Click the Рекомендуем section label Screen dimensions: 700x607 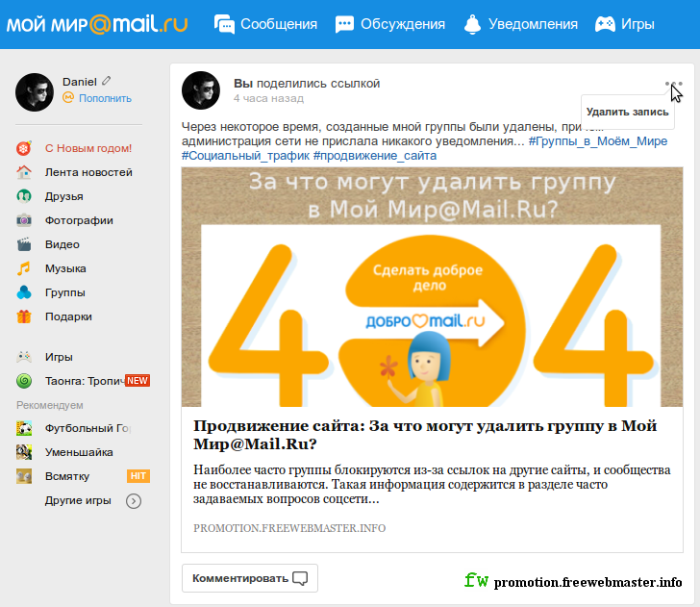[50, 405]
